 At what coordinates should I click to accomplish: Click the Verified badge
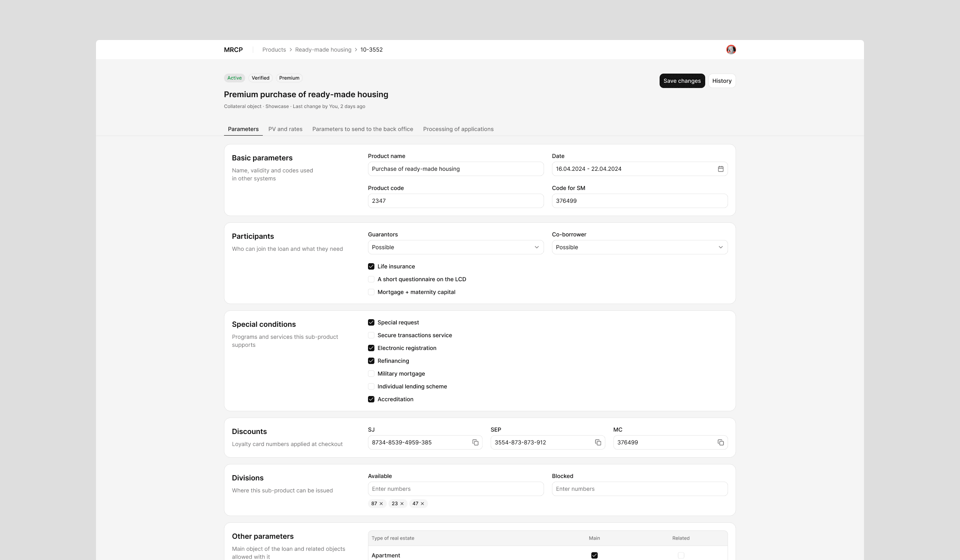[260, 78]
